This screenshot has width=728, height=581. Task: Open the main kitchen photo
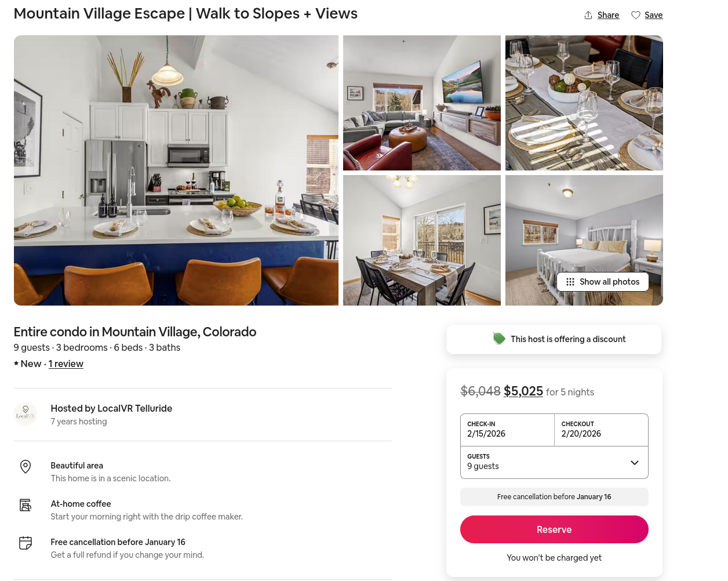pyautogui.click(x=176, y=170)
